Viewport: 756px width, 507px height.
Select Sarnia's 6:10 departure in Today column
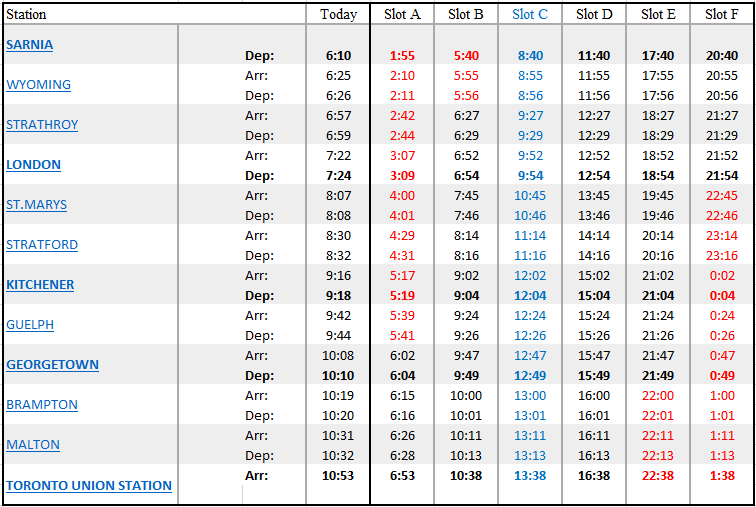[x=338, y=56]
